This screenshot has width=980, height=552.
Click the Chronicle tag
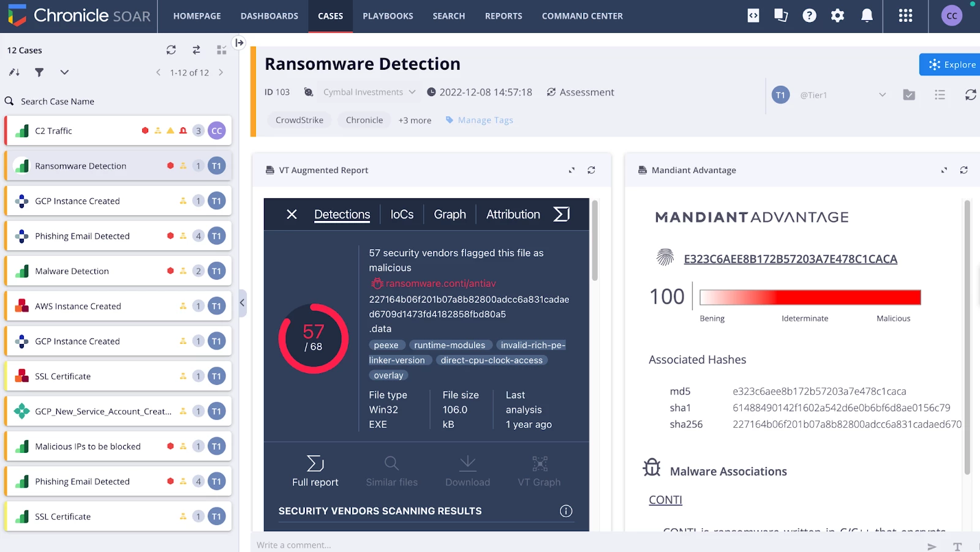point(364,120)
